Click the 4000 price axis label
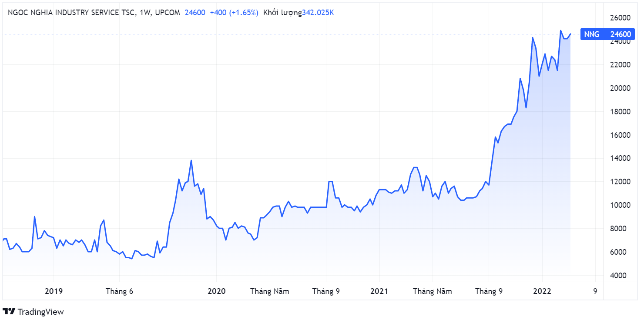Image resolution: width=644 pixels, height=323 pixels. 621,276
